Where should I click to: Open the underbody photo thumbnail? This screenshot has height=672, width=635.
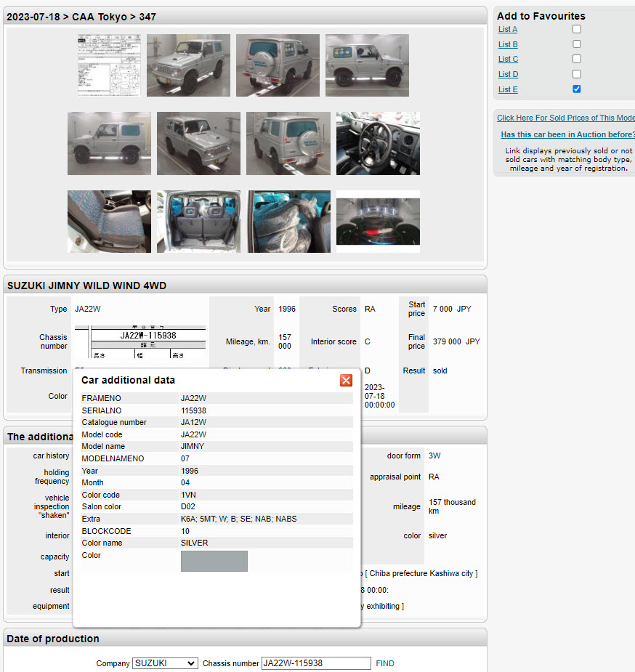(378, 222)
